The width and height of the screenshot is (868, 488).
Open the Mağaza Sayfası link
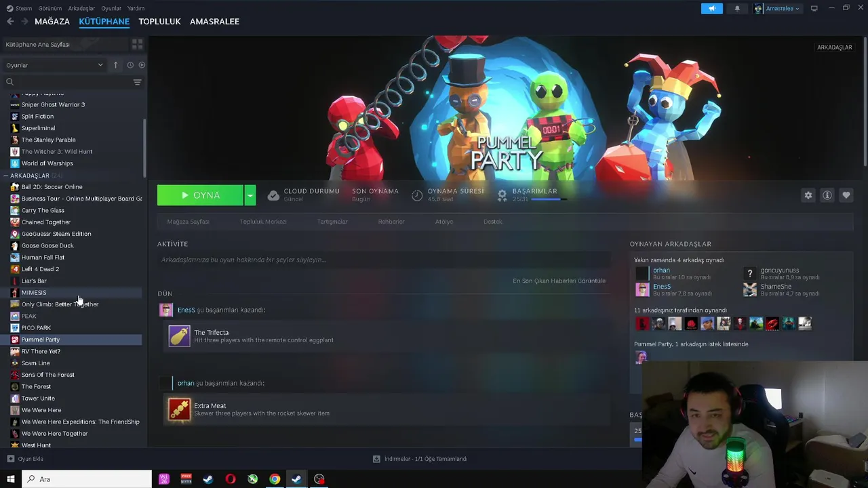(188, 222)
